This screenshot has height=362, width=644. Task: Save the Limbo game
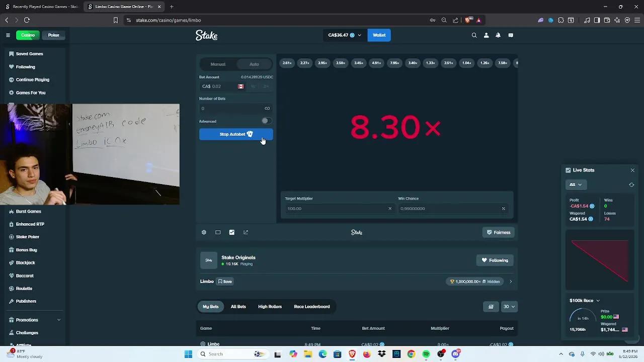point(225,282)
